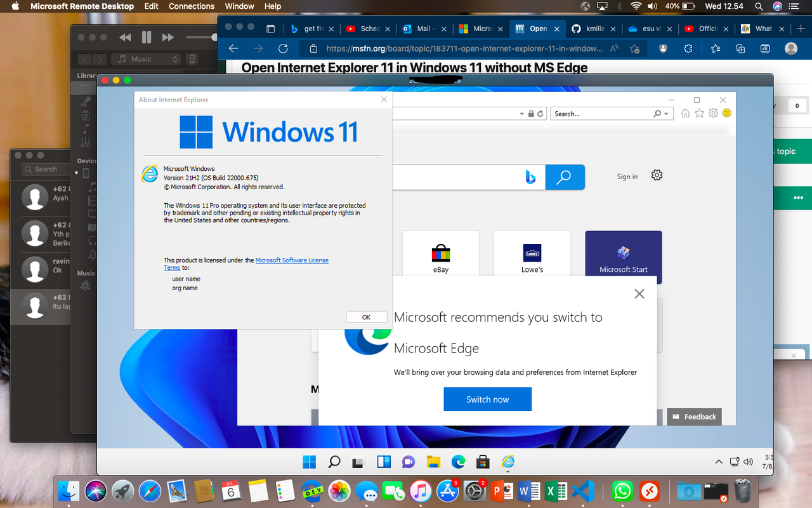
Task: Open the Help menu in menu bar
Action: coord(273,6)
